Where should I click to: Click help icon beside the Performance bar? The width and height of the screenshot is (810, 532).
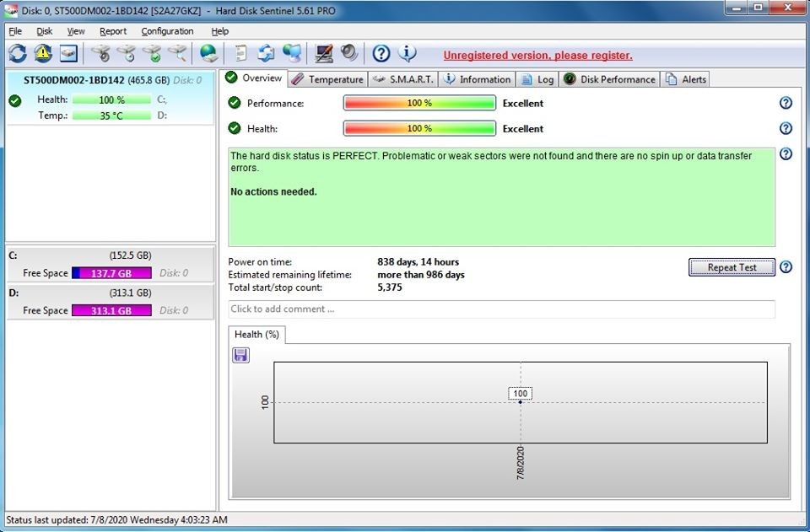(786, 103)
